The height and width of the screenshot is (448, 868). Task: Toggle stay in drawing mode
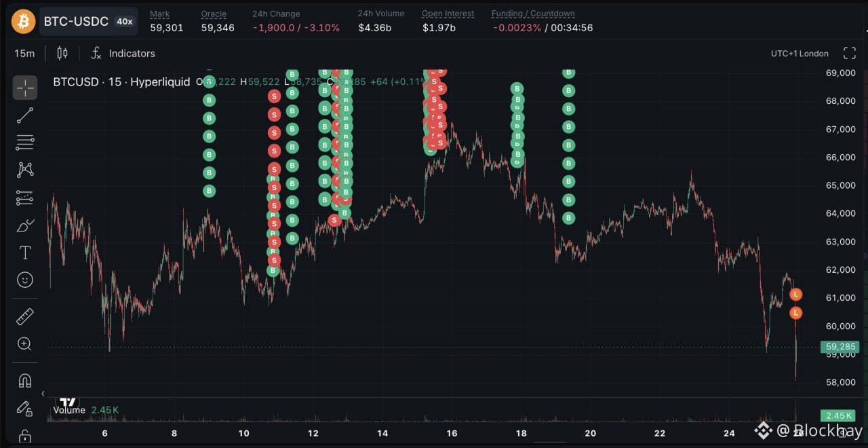tap(25, 408)
